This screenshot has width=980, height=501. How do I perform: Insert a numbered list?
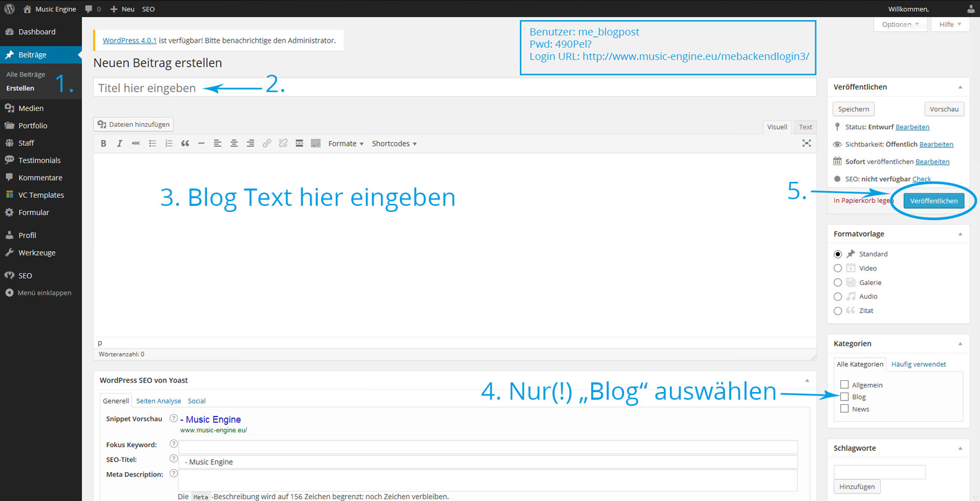click(168, 143)
